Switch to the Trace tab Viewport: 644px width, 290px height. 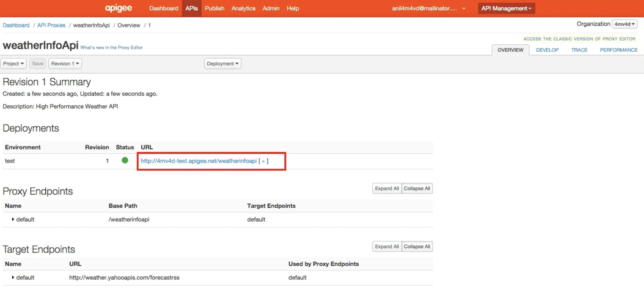pyautogui.click(x=579, y=50)
